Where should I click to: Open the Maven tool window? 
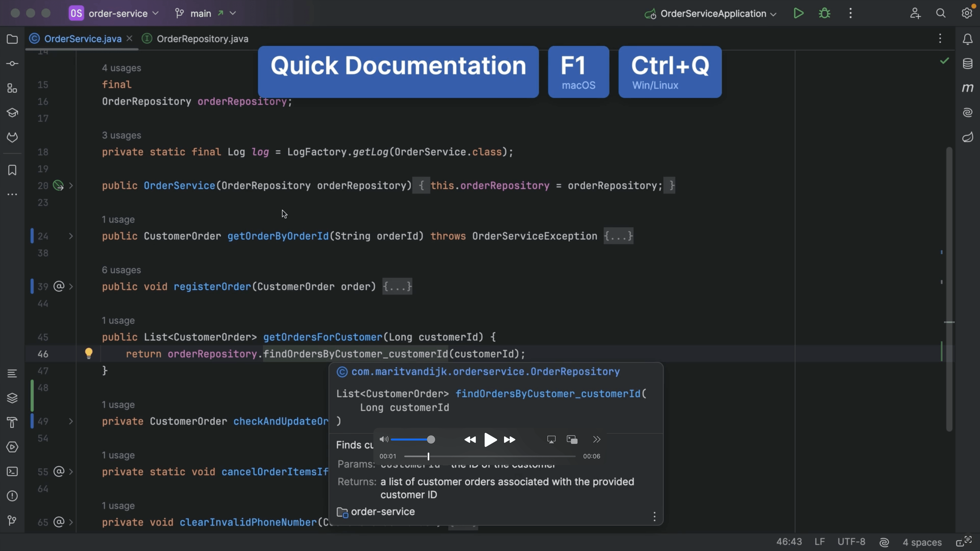click(967, 88)
